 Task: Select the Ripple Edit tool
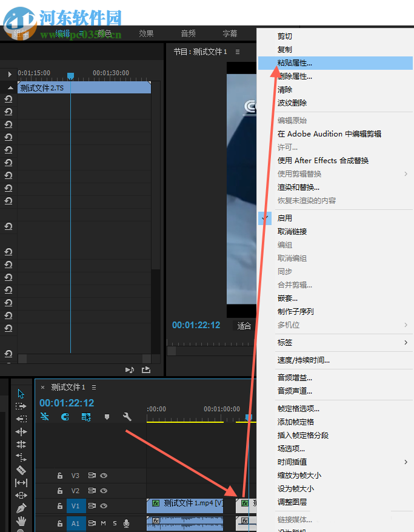coord(21,431)
